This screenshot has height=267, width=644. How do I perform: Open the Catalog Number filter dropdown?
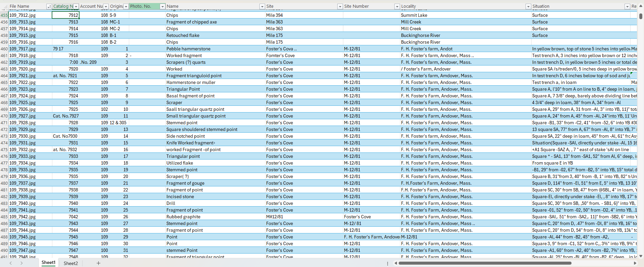pos(76,6)
